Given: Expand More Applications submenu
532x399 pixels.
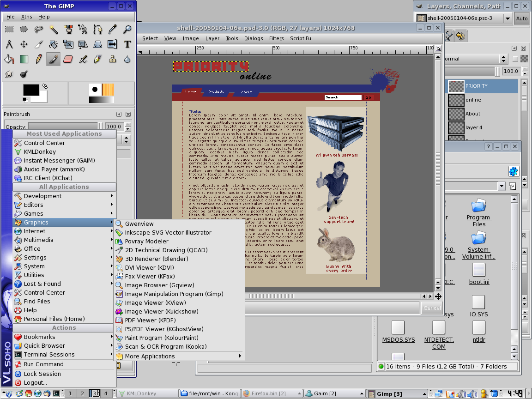Looking at the screenshot, I should [x=179, y=356].
